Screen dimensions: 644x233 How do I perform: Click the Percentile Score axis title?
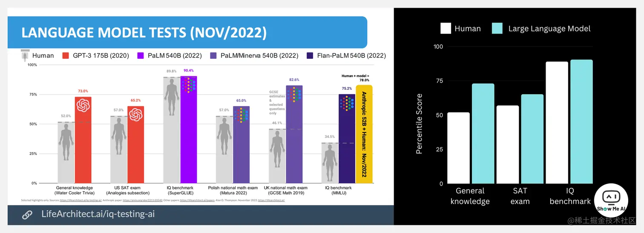(x=419, y=124)
